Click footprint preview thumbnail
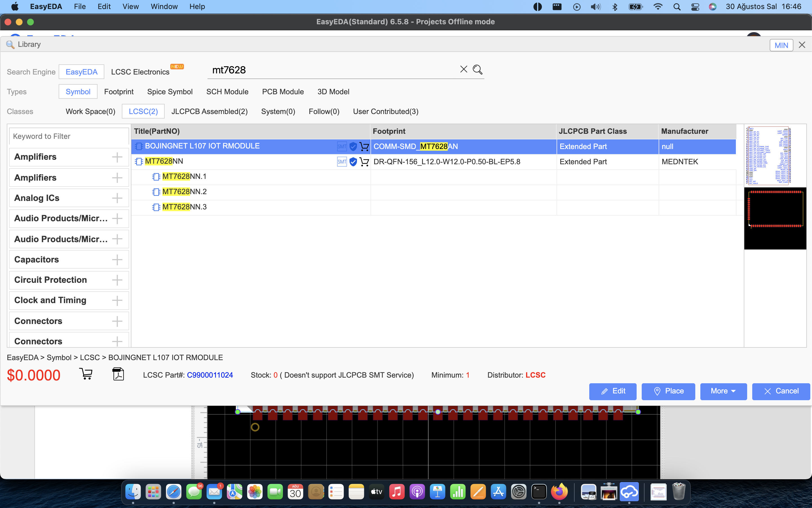 775,218
